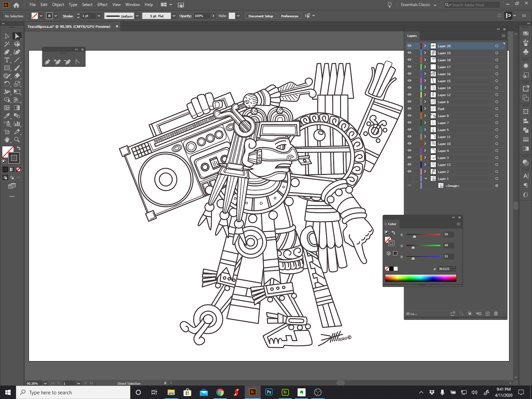Image resolution: width=532 pixels, height=399 pixels.
Task: Show the hidden Image sublayer
Action: tap(409, 186)
